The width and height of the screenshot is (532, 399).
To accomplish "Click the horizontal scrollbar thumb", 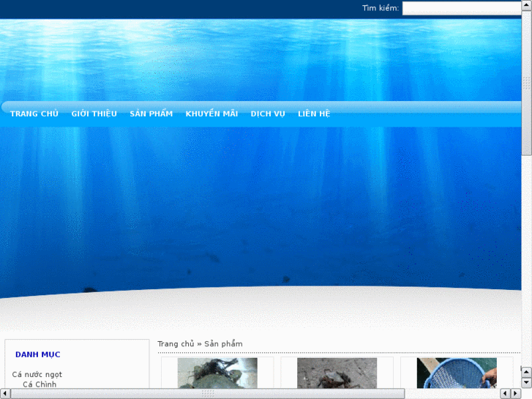I will (x=208, y=394).
